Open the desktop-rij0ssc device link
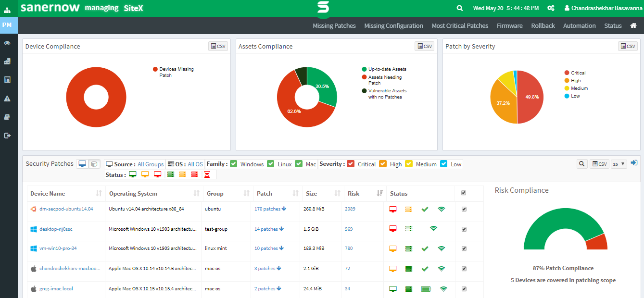Image resolution: width=644 pixels, height=298 pixels. [x=56, y=229]
